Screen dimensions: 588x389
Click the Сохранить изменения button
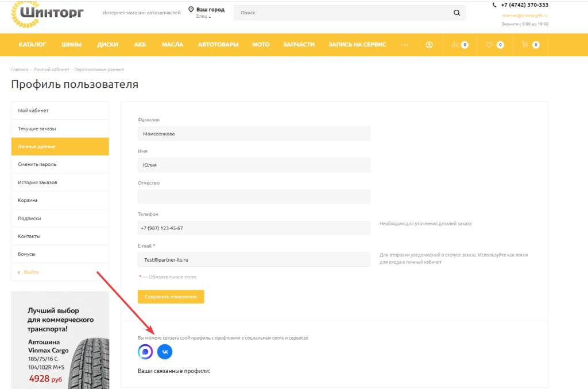(171, 297)
